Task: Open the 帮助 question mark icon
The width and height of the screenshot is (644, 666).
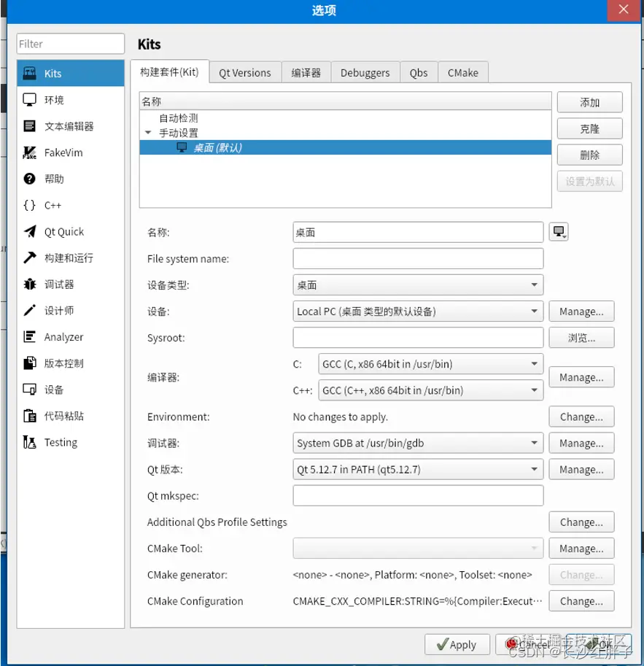Action: coord(29,179)
